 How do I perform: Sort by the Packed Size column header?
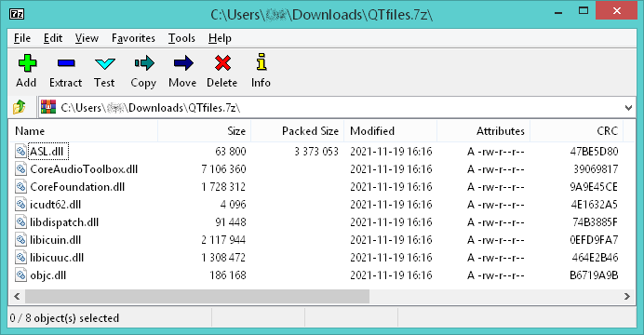[298, 131]
